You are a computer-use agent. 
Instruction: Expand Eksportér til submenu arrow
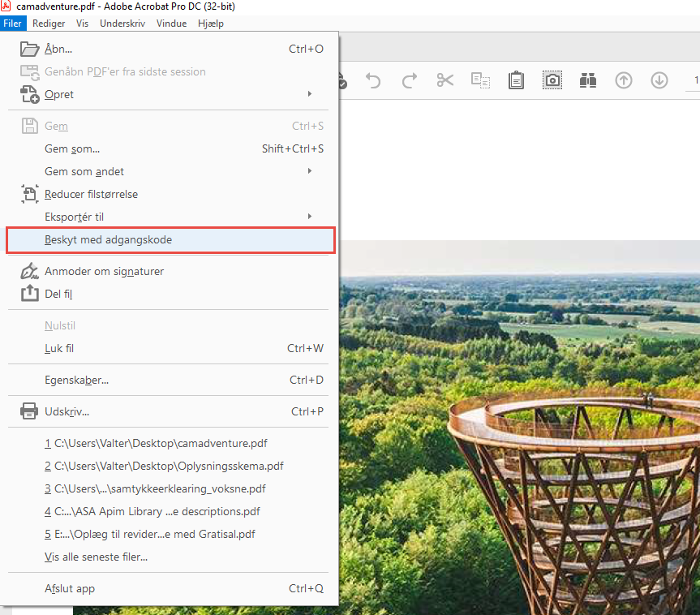coord(309,216)
